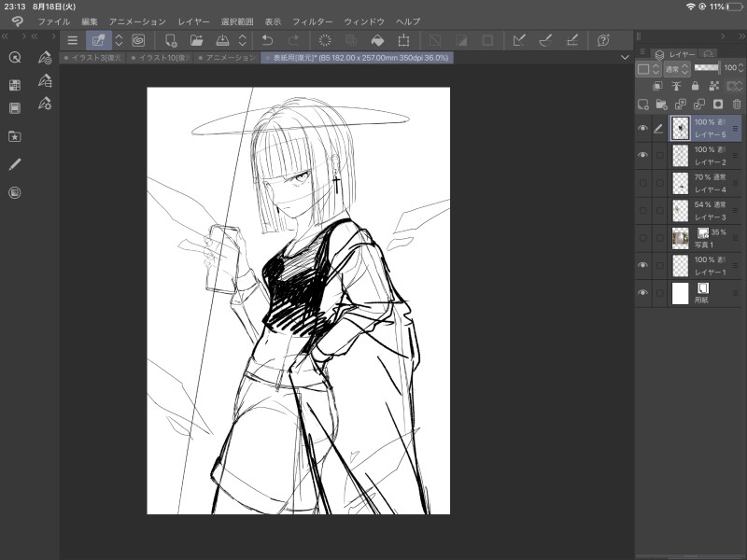Redo the last action

click(x=294, y=40)
